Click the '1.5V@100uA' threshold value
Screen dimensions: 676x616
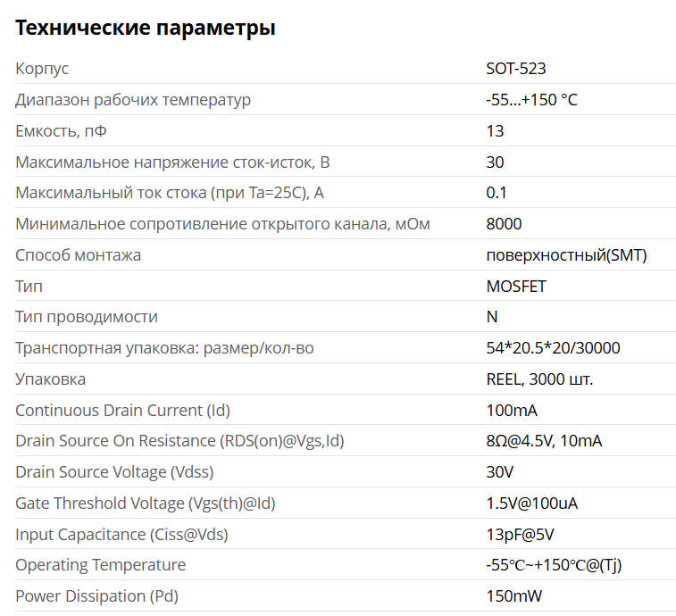(531, 504)
